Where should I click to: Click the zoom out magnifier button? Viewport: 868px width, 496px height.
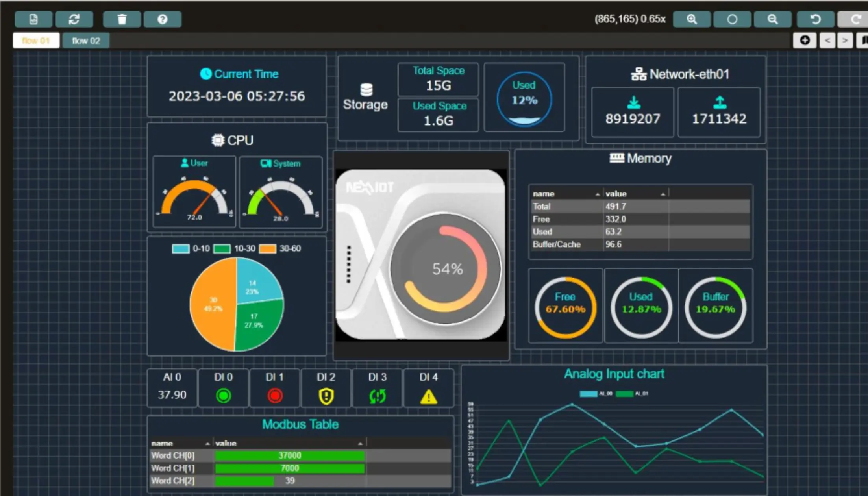pyautogui.click(x=772, y=19)
